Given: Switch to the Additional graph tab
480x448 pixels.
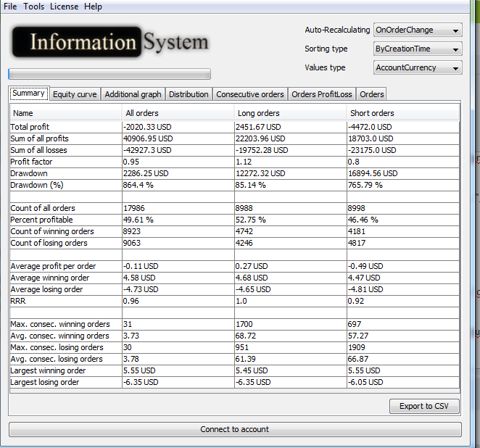Looking at the screenshot, I should point(133,94).
